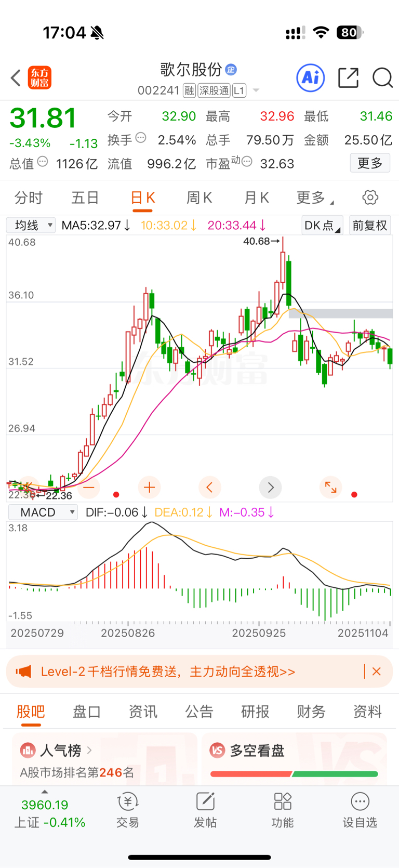Expand index ticker with up triangle
Screen dimensions: 399x868
[x=45, y=792]
